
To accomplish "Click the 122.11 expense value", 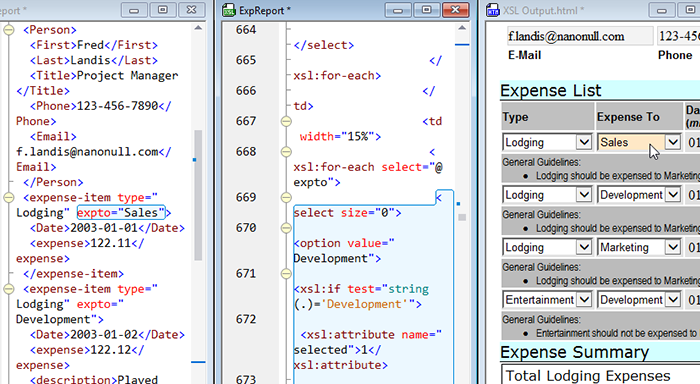I will point(111,243).
